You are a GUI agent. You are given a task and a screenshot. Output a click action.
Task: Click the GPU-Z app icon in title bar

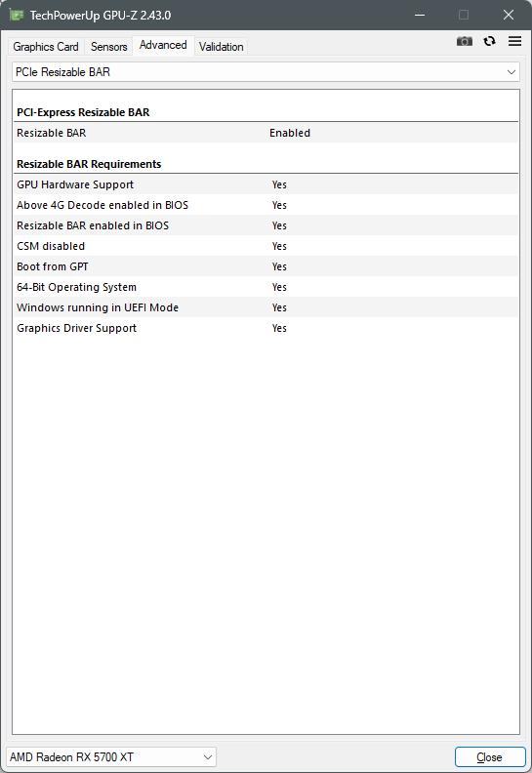(17, 16)
